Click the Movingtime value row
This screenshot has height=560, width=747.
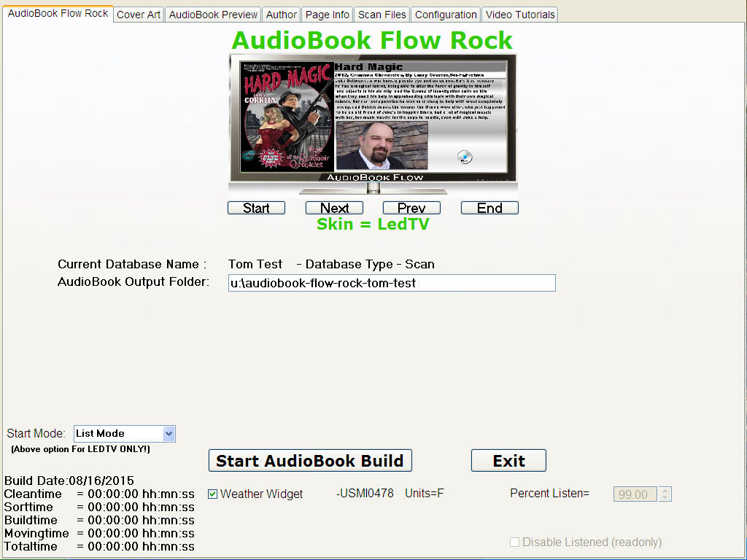coord(99,533)
